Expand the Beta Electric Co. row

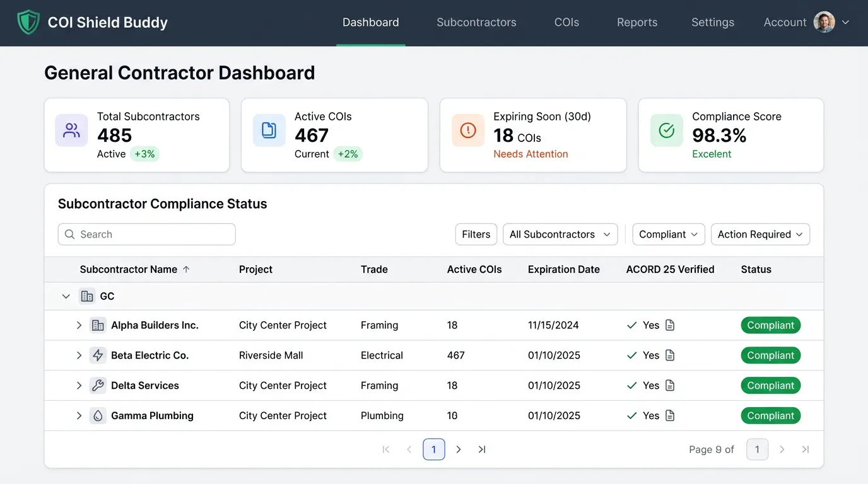79,355
